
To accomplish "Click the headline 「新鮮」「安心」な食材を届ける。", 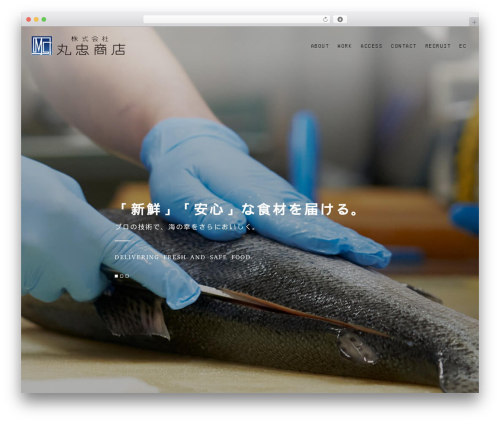I will point(238,209).
